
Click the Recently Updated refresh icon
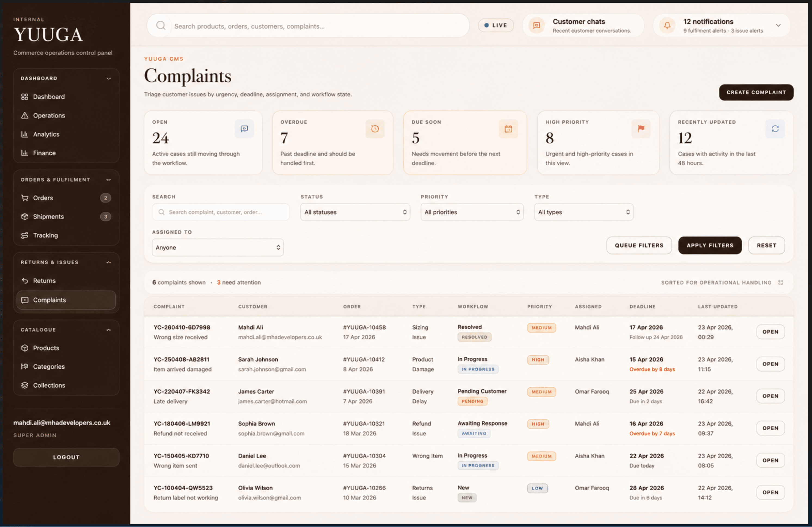point(775,129)
